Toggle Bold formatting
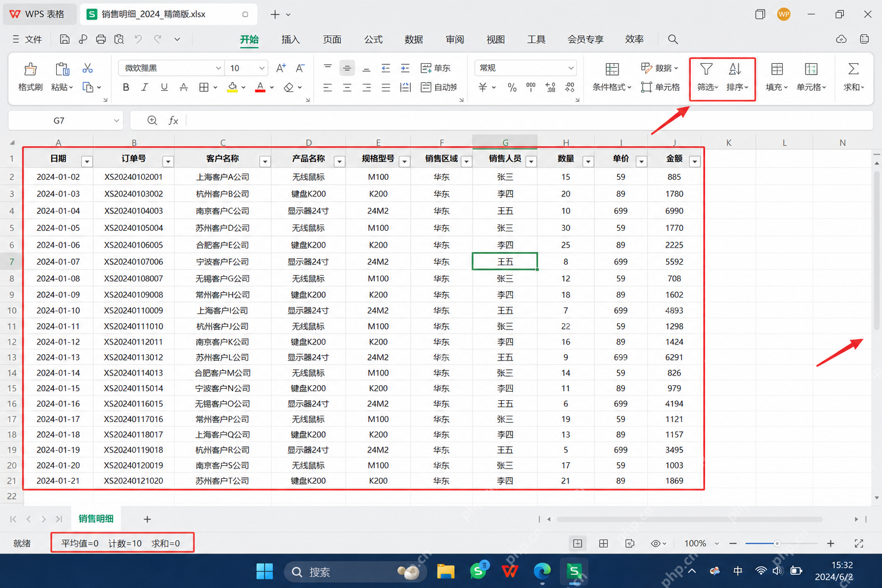This screenshot has width=882, height=588. (126, 87)
